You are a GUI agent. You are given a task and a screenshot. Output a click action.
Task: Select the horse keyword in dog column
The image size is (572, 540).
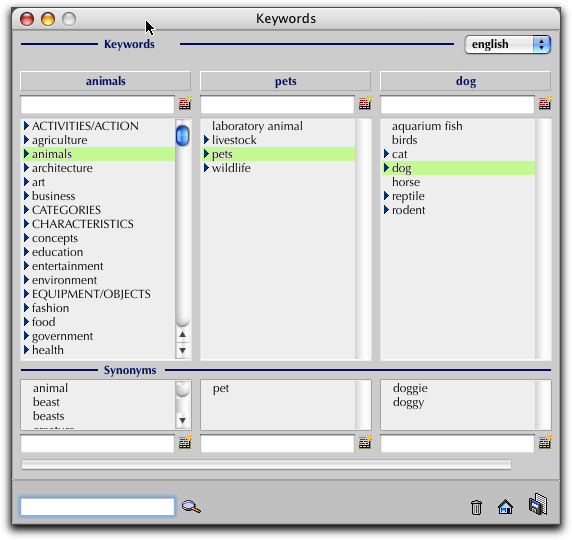point(406,182)
